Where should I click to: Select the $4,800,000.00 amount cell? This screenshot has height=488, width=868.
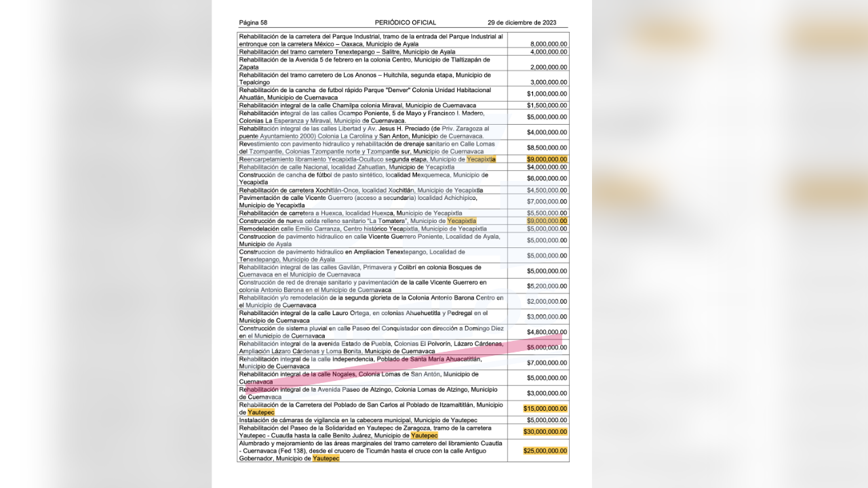[547, 332]
